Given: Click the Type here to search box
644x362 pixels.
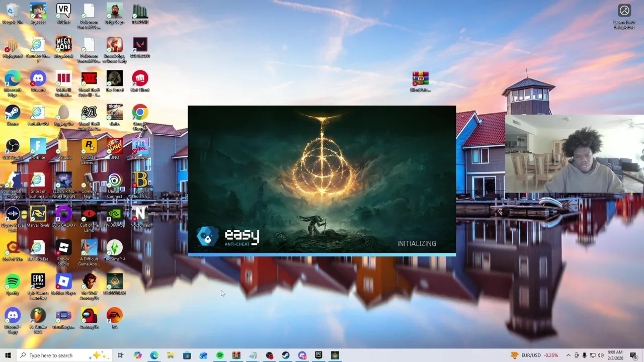Looking at the screenshot, I should point(64,355).
